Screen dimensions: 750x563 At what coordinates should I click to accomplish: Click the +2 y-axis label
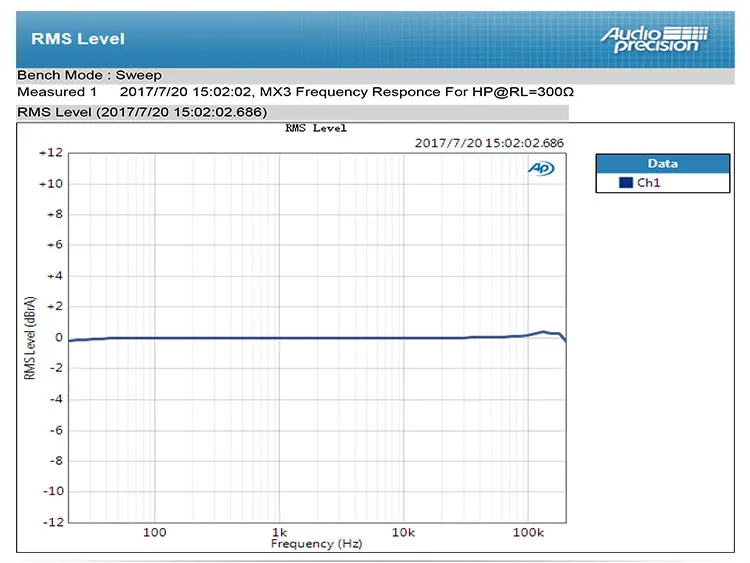[55, 307]
